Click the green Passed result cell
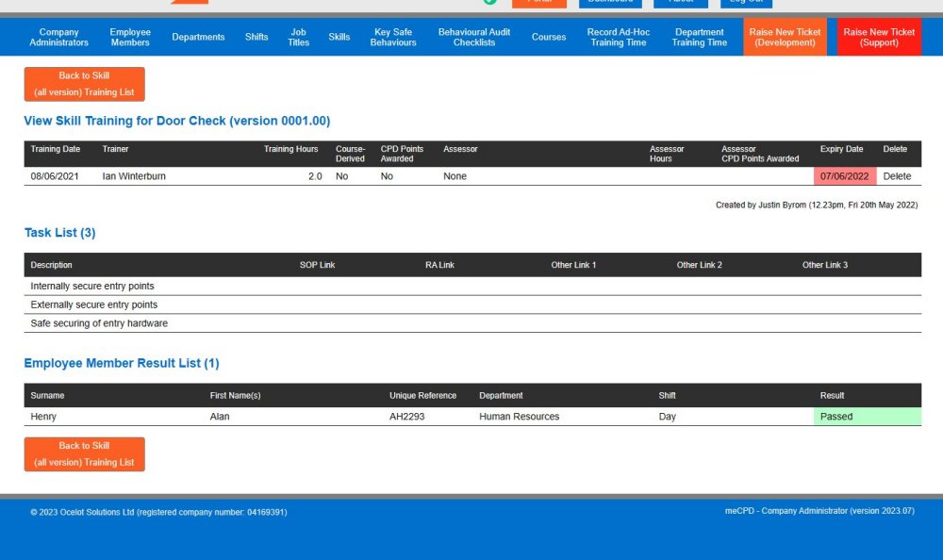This screenshot has width=943, height=560. (867, 416)
